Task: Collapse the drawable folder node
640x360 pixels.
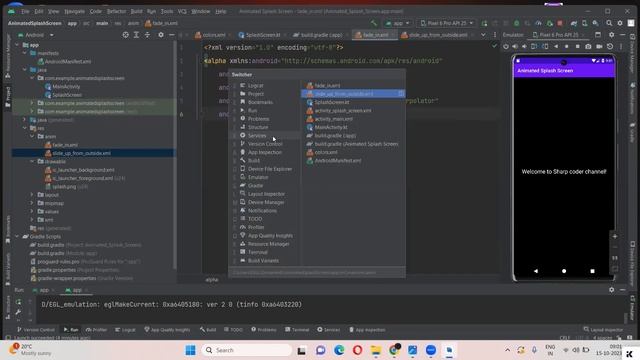Action: click(x=32, y=162)
